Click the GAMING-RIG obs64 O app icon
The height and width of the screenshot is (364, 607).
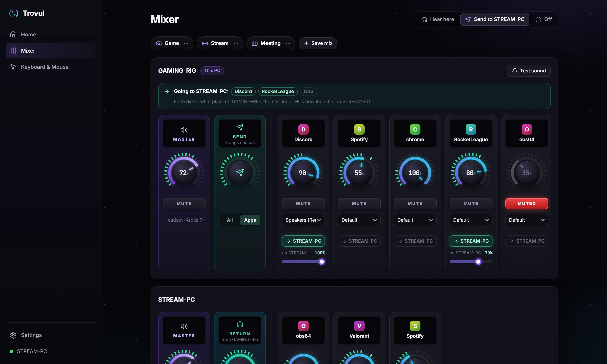526,129
